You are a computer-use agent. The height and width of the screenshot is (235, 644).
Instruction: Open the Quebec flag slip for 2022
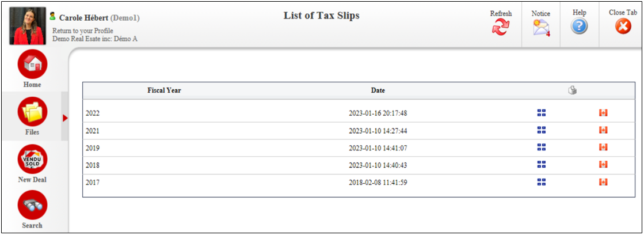coord(542,113)
